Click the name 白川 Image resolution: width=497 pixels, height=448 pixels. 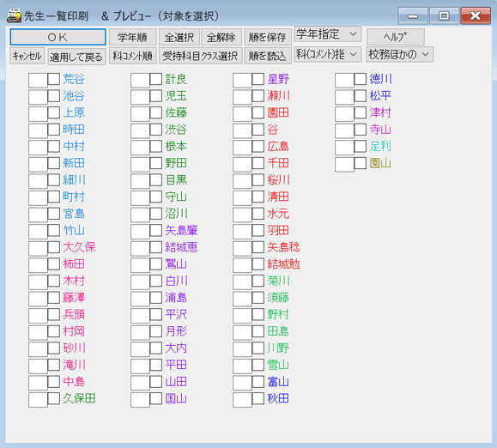click(177, 281)
